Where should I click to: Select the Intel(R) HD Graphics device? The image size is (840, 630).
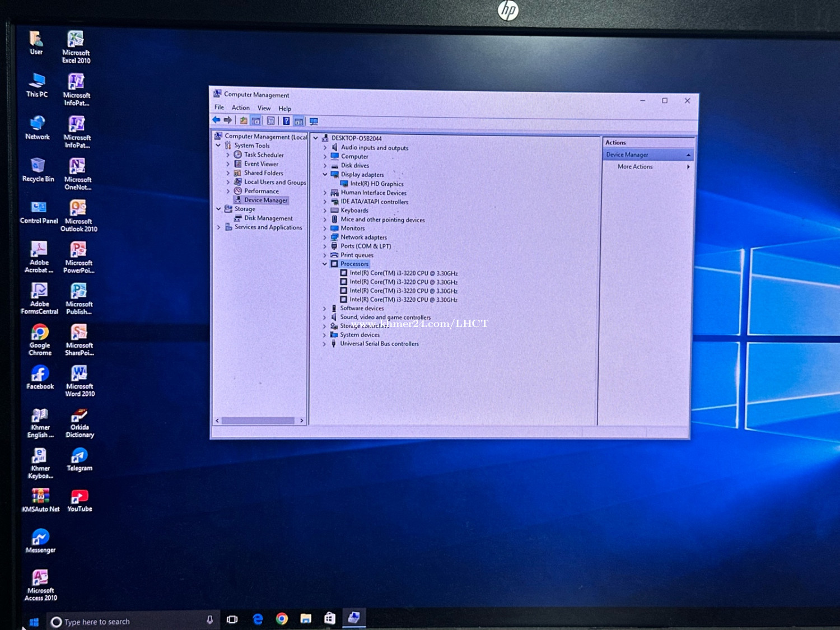(376, 184)
